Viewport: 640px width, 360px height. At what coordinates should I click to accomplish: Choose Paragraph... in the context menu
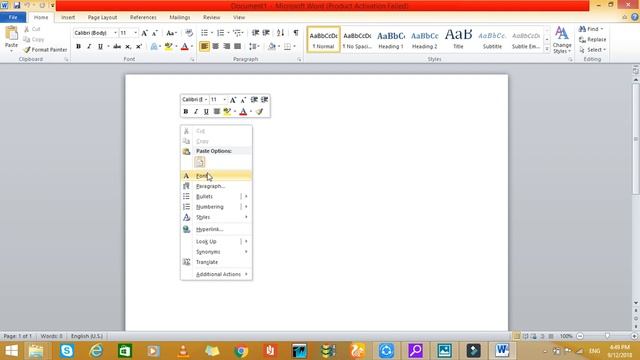coord(216,186)
